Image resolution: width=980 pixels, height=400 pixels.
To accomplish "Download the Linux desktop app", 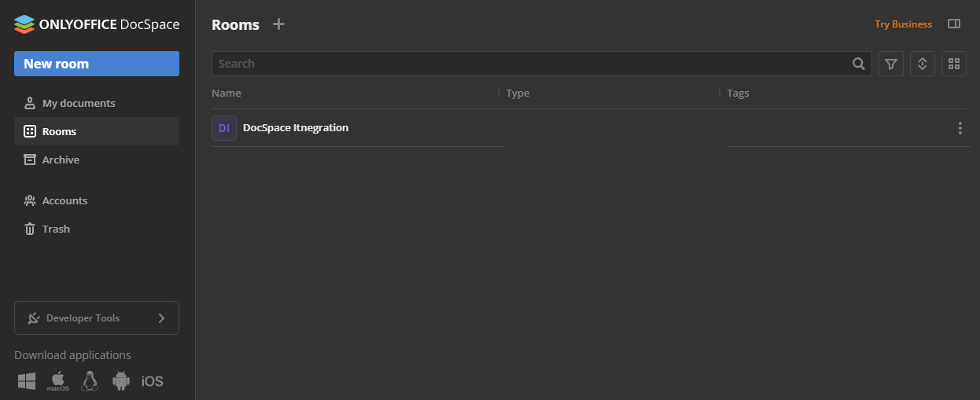I will [90, 381].
